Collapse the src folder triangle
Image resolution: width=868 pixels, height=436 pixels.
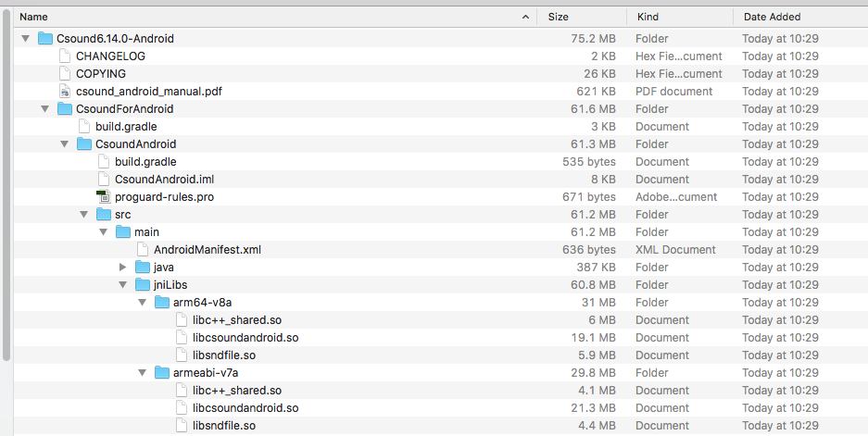(x=83, y=215)
